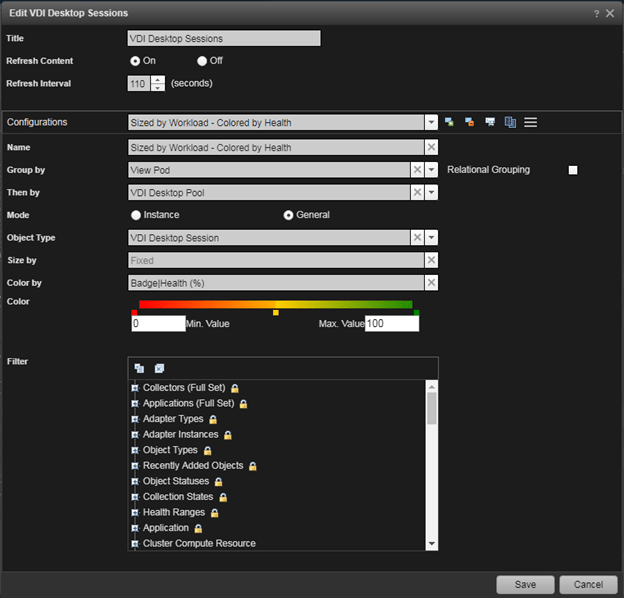
Task: Click lock icon next to Collectors (Full Set)
Action: (x=235, y=388)
